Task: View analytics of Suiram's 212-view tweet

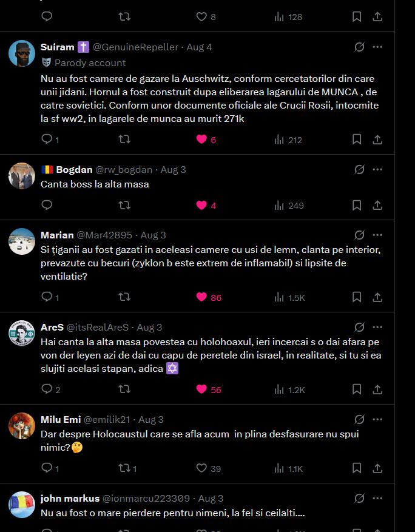Action: (288, 140)
